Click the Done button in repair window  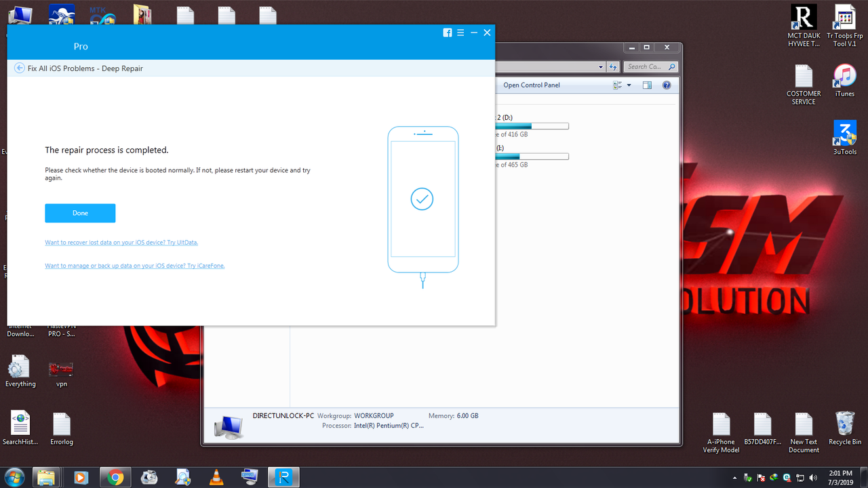click(x=80, y=213)
